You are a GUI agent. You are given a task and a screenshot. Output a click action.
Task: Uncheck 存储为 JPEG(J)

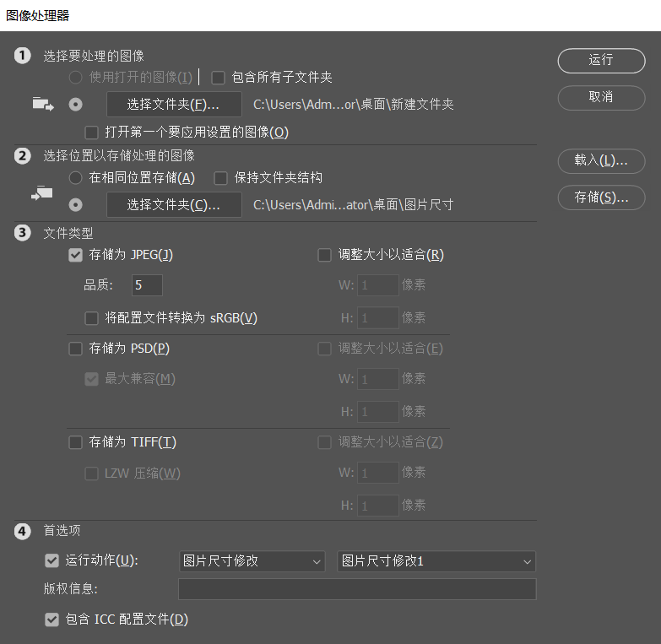click(75, 255)
